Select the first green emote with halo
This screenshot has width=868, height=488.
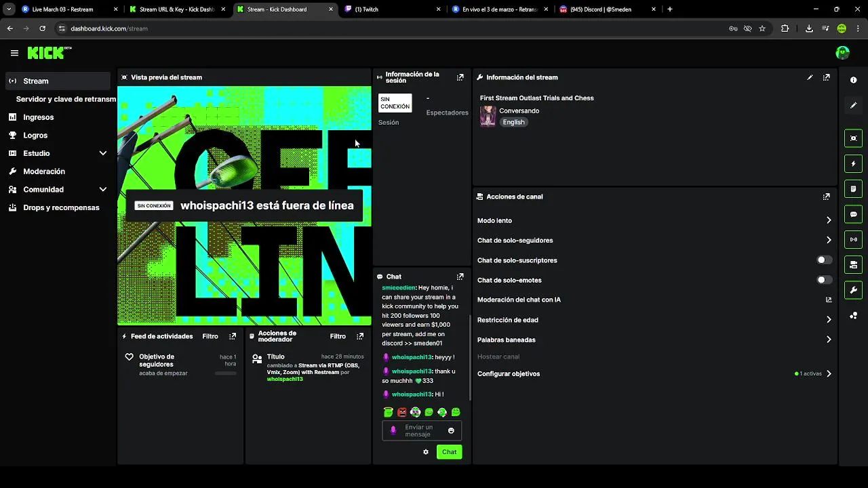(x=388, y=412)
